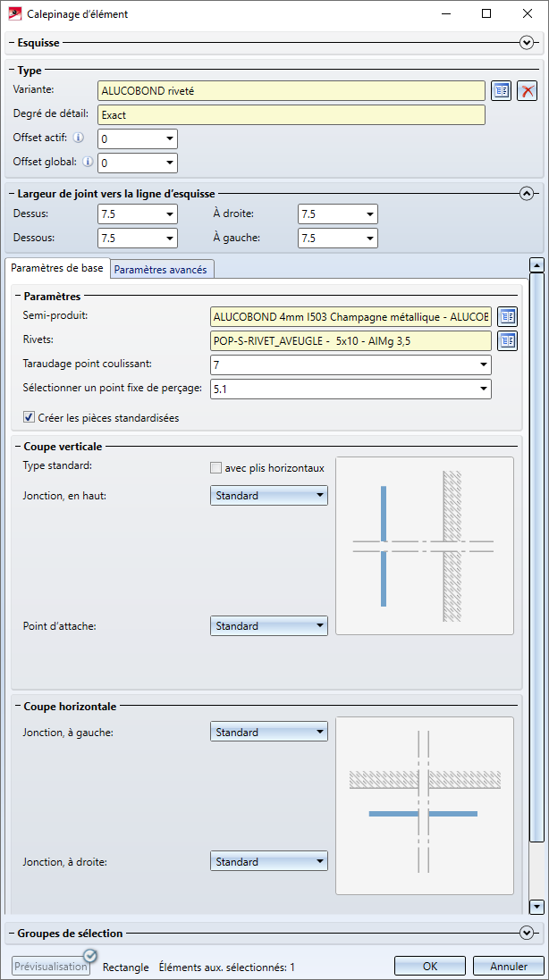Click the 'Coupe horizontale' section heading
The image size is (549, 980).
[x=70, y=707]
